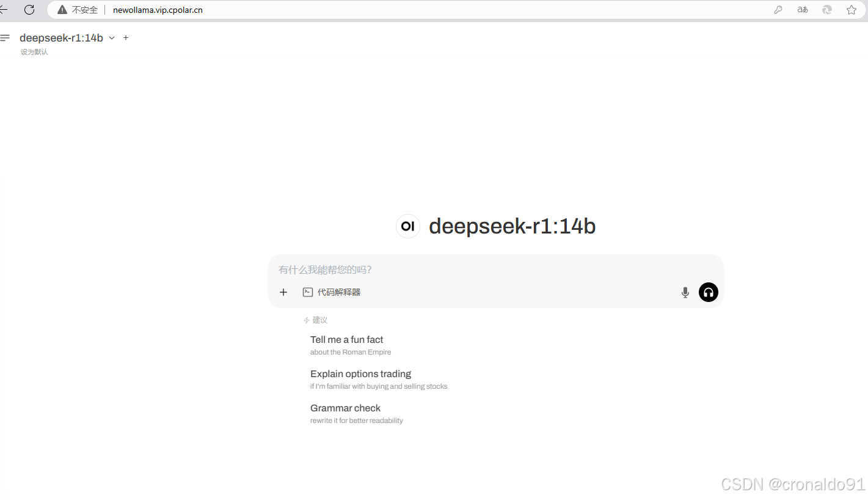Toggle the 代码解释器 code interpreter button
Screen dimensions: 868x500
click(x=332, y=292)
